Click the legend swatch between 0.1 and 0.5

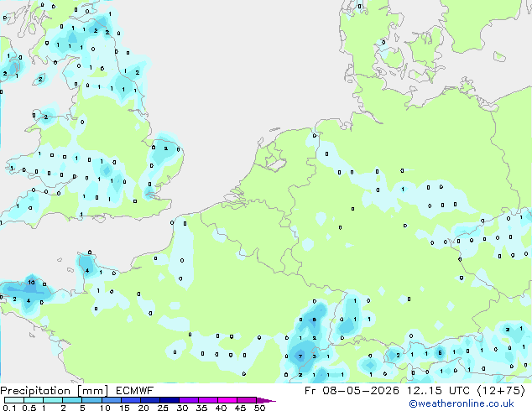(14, 400)
